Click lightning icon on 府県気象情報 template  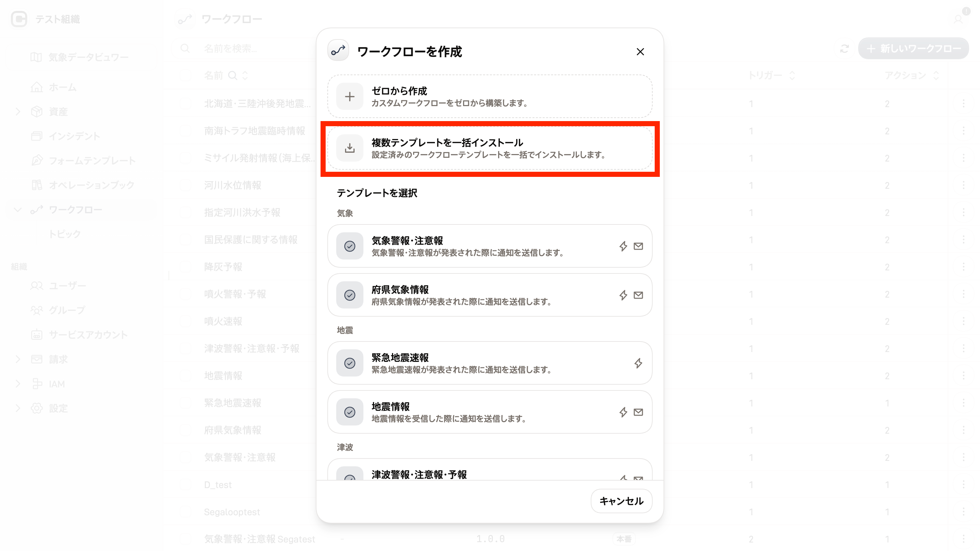pos(623,295)
